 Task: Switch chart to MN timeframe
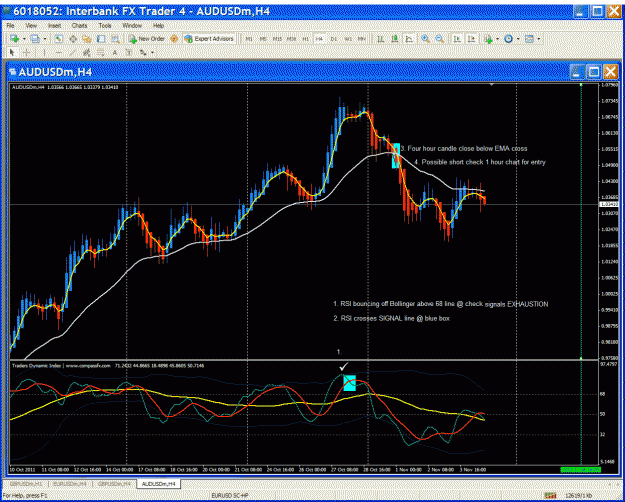point(362,39)
